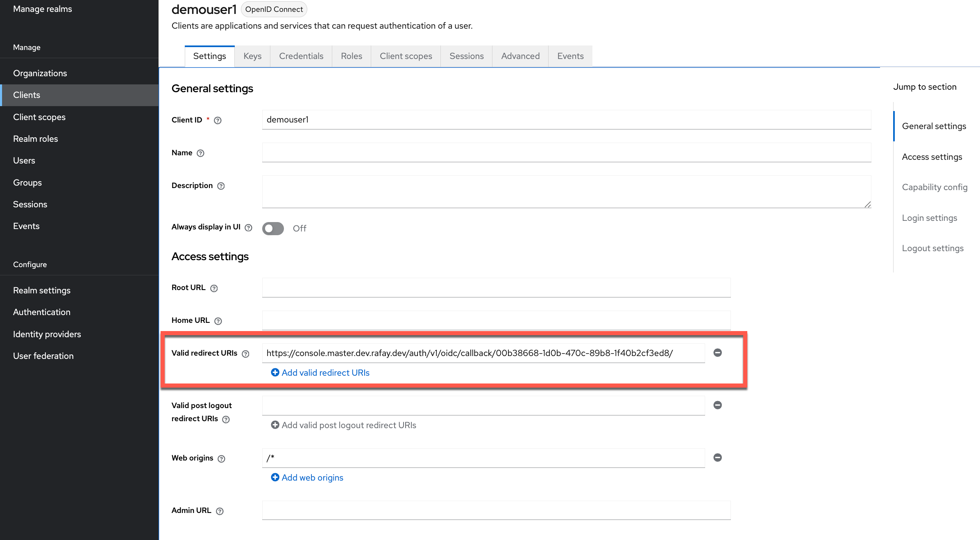Click the Root URL input field
The image size is (980, 540).
pos(496,288)
